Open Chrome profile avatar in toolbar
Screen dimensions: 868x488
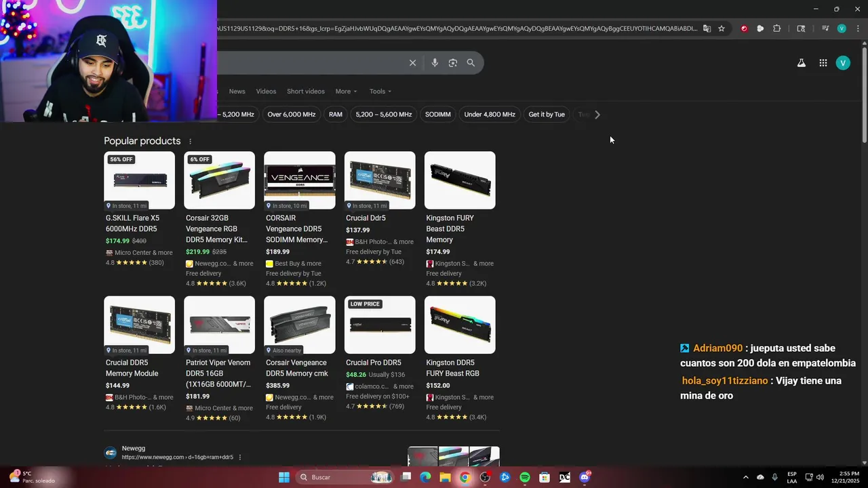[842, 28]
